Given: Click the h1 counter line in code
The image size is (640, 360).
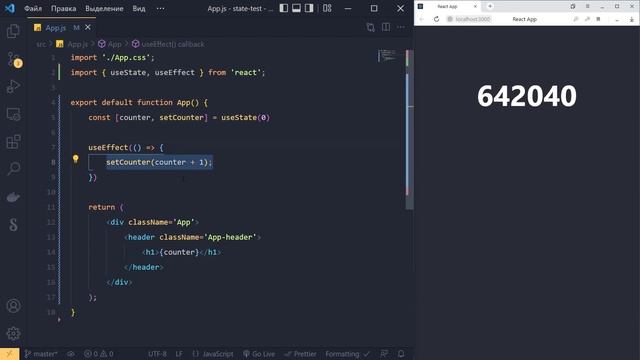Looking at the screenshot, I should coord(182,252).
